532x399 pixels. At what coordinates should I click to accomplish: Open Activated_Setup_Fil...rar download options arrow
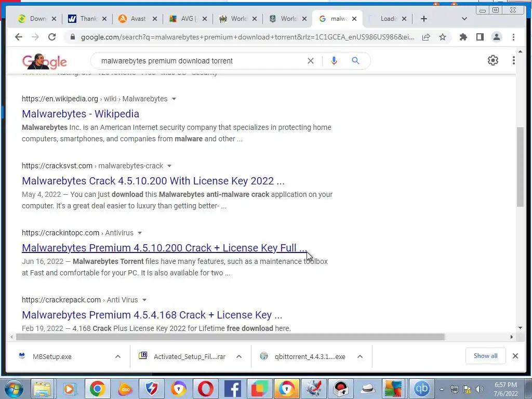tap(239, 356)
